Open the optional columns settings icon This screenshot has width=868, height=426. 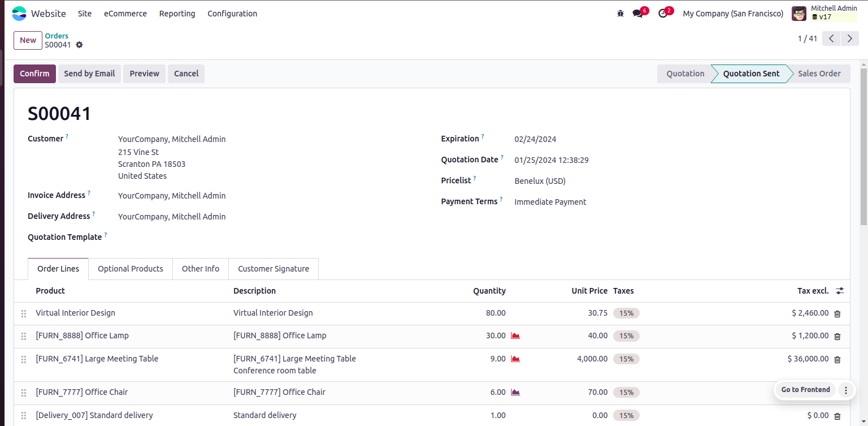840,291
